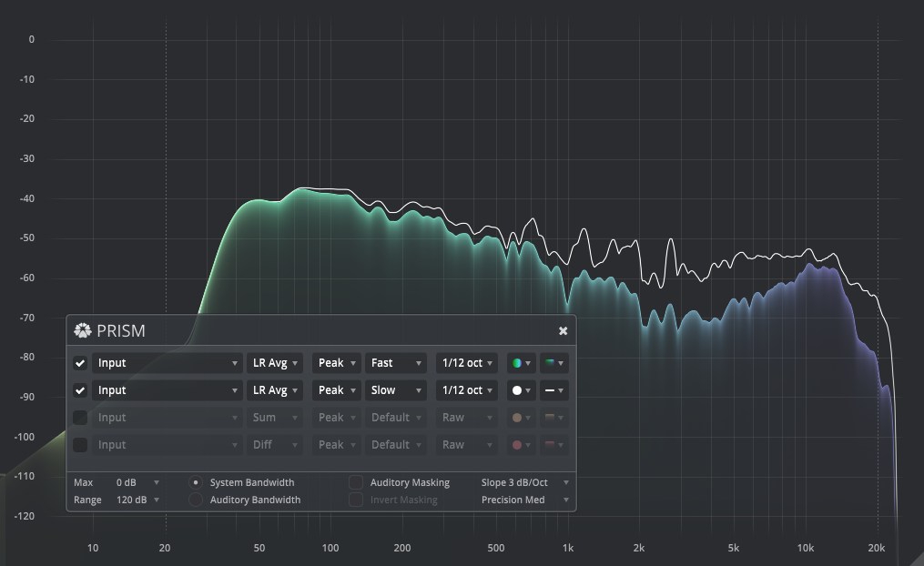Open the Precision Med dropdown
The width and height of the screenshot is (924, 566).
(524, 500)
